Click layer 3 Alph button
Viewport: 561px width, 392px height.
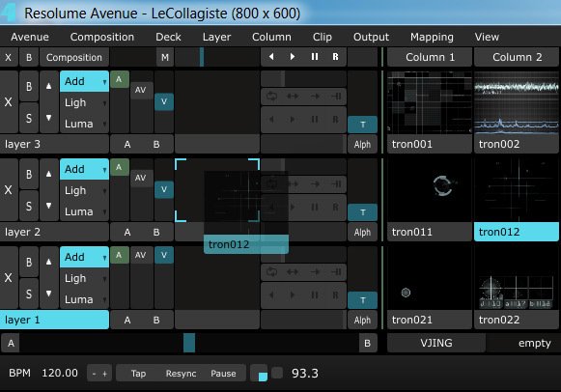[362, 144]
